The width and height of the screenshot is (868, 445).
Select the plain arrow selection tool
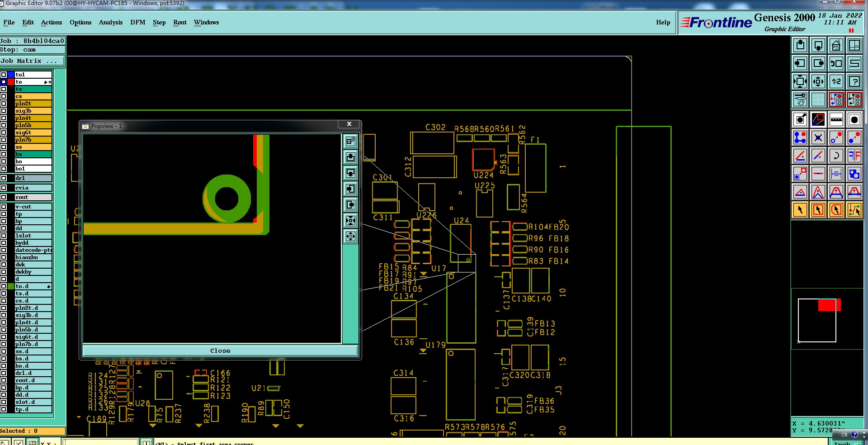800,210
